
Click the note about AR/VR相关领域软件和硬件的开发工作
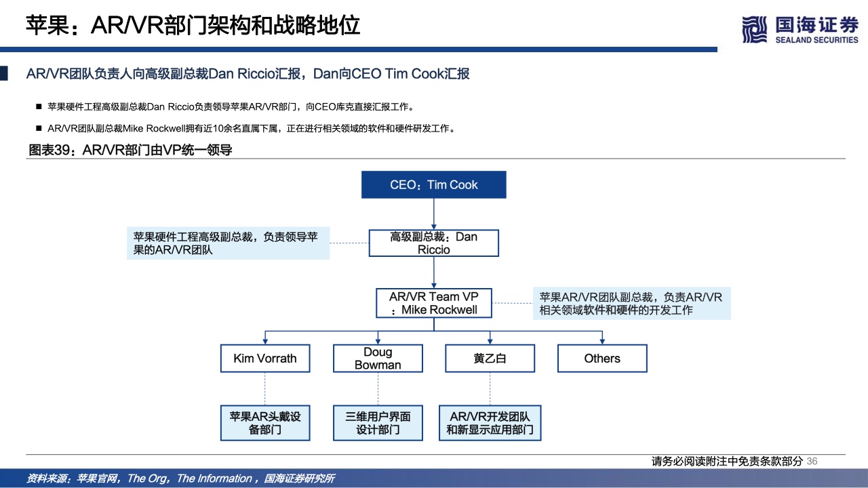(632, 304)
